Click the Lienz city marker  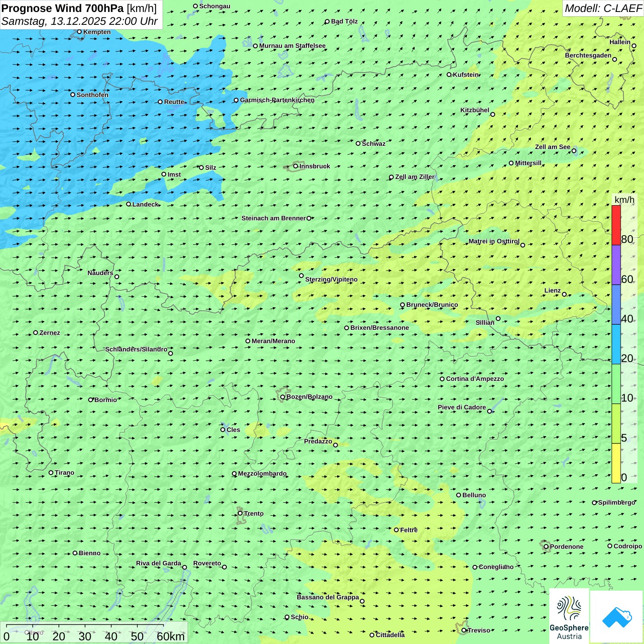[x=564, y=294]
